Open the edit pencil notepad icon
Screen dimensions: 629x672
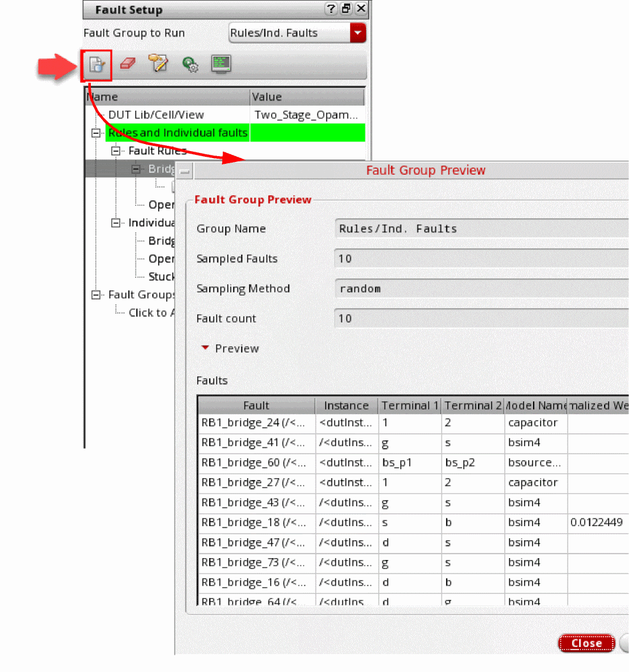pos(158,64)
